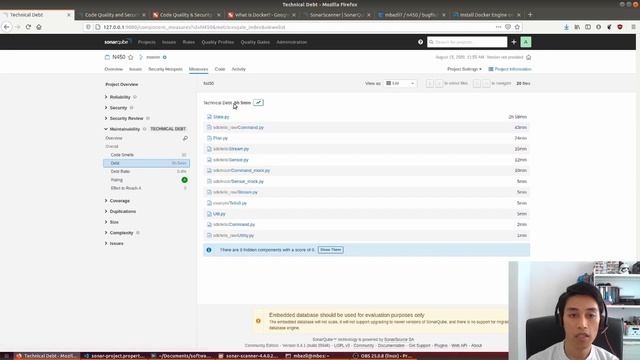Expand the Coverage section
Image resolution: width=640 pixels, height=360 pixels.
click(120, 201)
